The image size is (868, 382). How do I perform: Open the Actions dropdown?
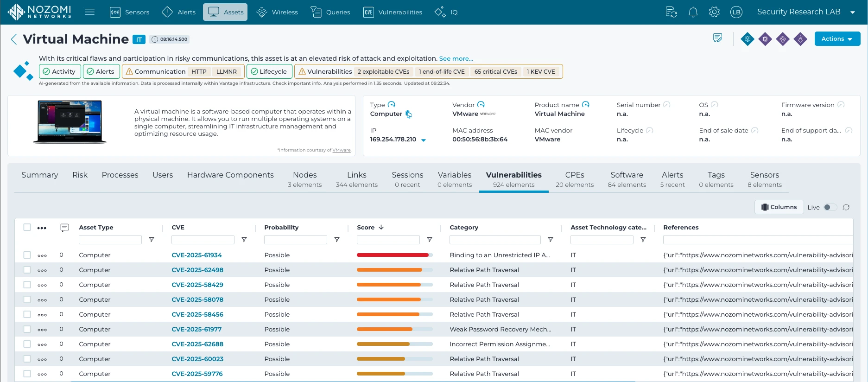[x=837, y=39]
